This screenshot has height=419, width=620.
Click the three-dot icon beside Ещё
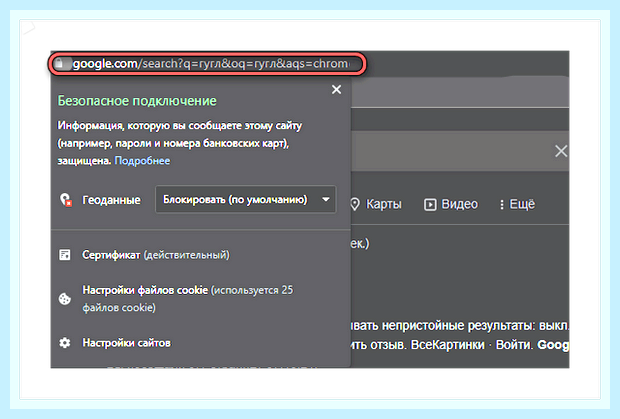pyautogui.click(x=501, y=204)
